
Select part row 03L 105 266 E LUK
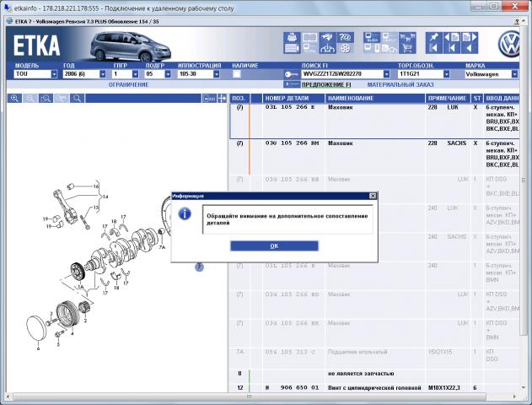click(374, 121)
